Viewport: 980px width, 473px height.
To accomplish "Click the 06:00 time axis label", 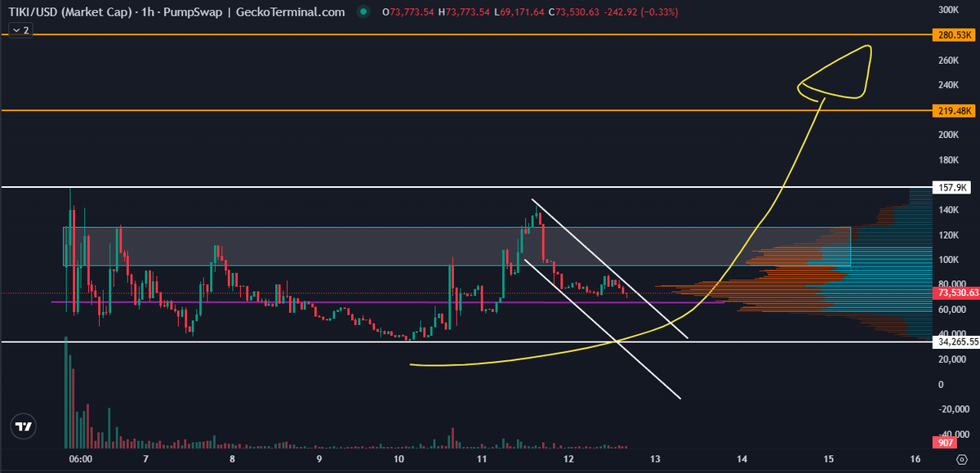I will click(x=81, y=460).
